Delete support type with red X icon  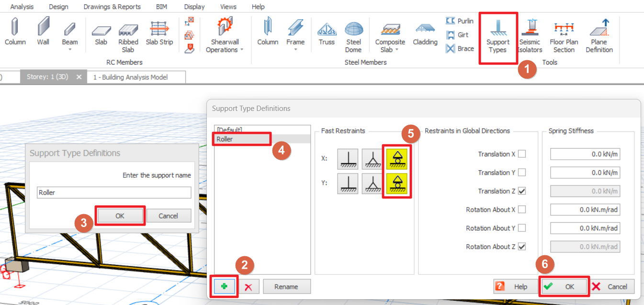(x=249, y=287)
